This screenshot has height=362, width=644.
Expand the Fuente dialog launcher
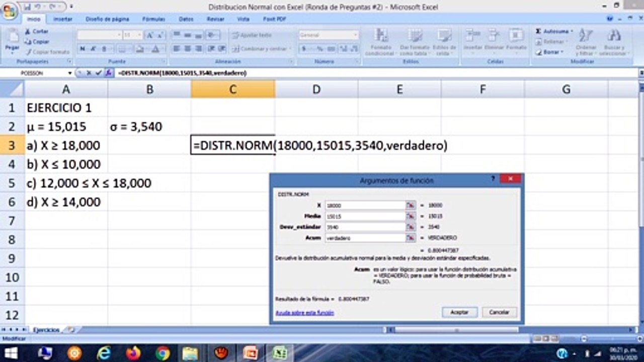pyautogui.click(x=164, y=61)
